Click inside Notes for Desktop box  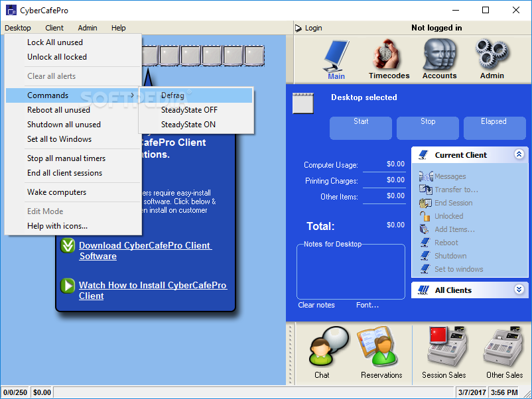[351, 273]
